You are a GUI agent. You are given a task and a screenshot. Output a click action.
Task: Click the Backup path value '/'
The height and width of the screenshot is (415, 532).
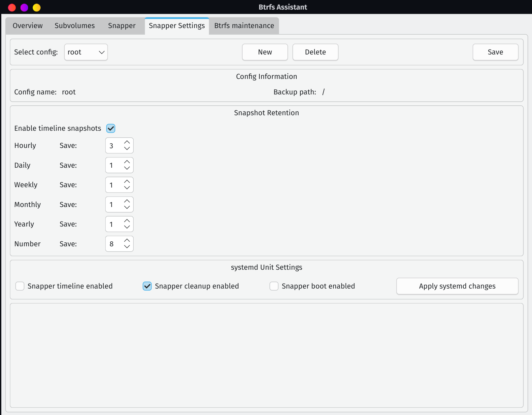[x=323, y=92]
